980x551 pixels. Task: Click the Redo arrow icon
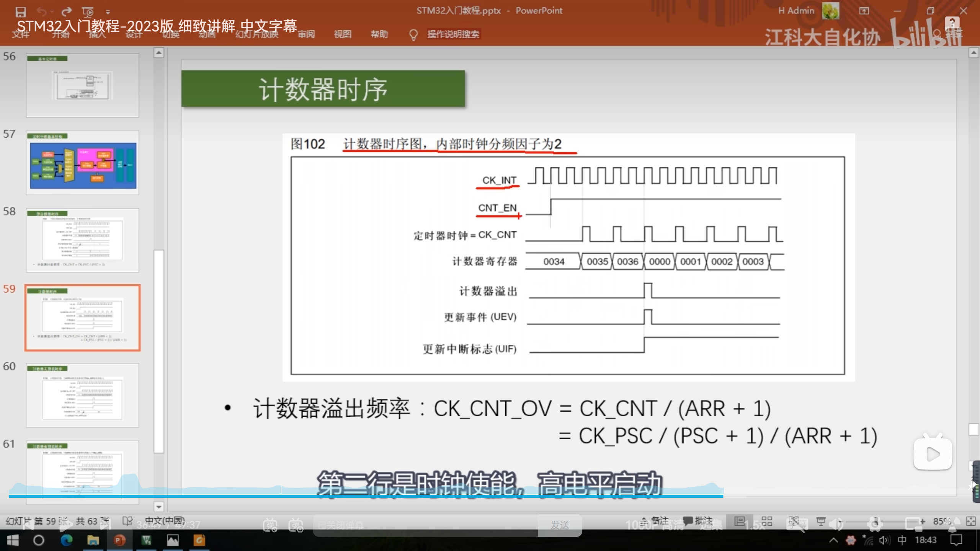tap(67, 12)
